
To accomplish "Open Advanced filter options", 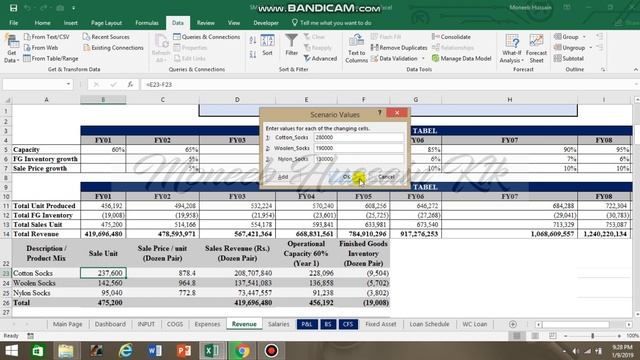I will pyautogui.click(x=320, y=58).
